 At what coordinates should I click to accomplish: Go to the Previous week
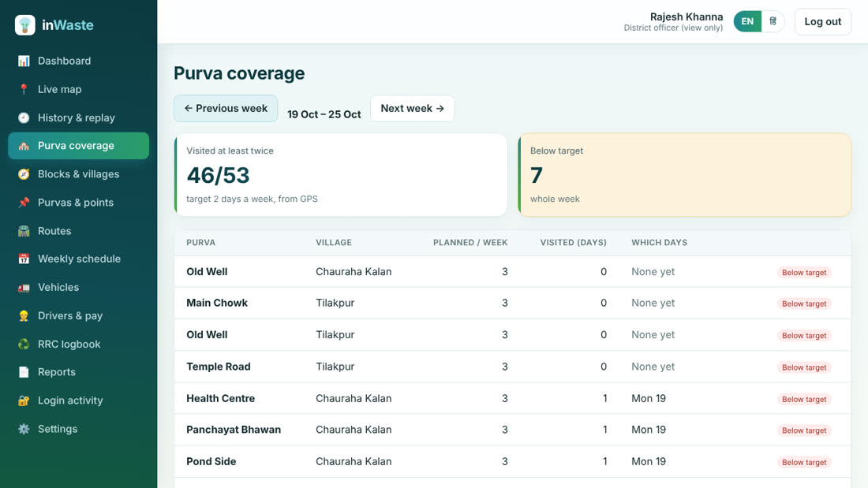(226, 109)
